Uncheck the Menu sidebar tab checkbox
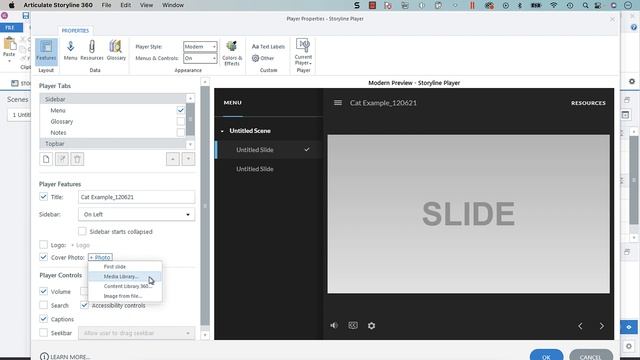The width and height of the screenshot is (640, 360). coord(180,110)
